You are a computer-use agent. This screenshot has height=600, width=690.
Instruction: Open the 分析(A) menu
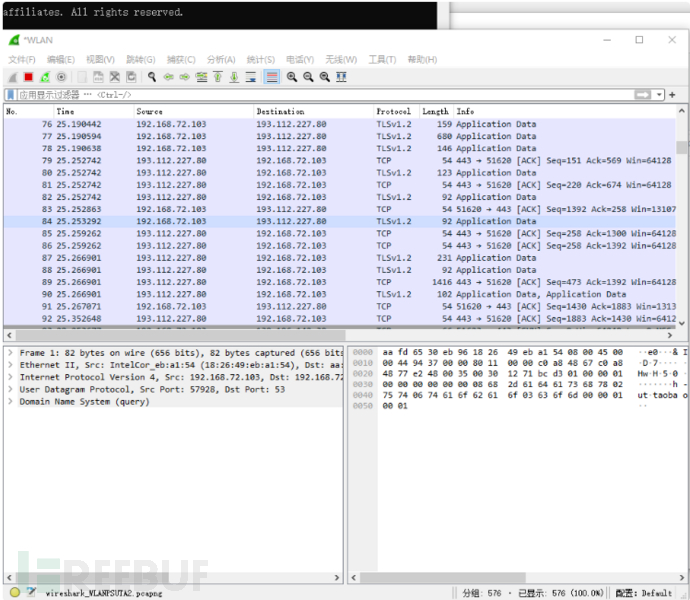click(220, 60)
